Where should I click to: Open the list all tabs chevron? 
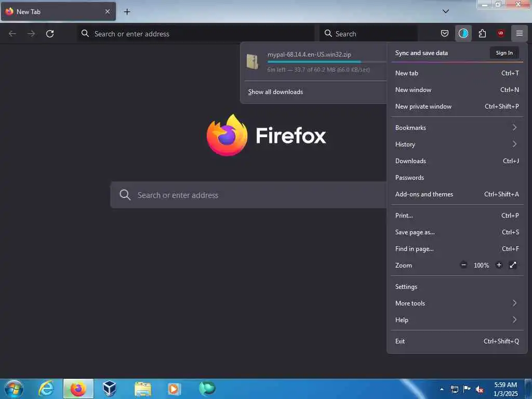(x=446, y=11)
